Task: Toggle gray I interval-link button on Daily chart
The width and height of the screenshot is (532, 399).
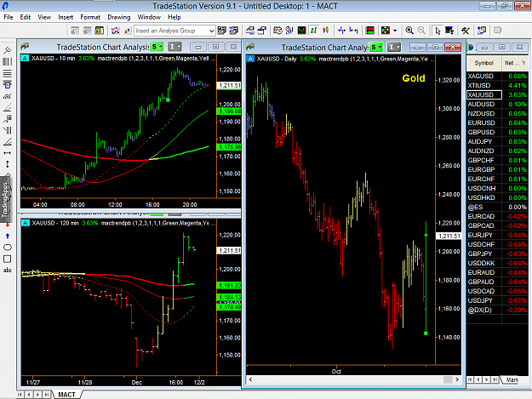Action: coord(394,47)
